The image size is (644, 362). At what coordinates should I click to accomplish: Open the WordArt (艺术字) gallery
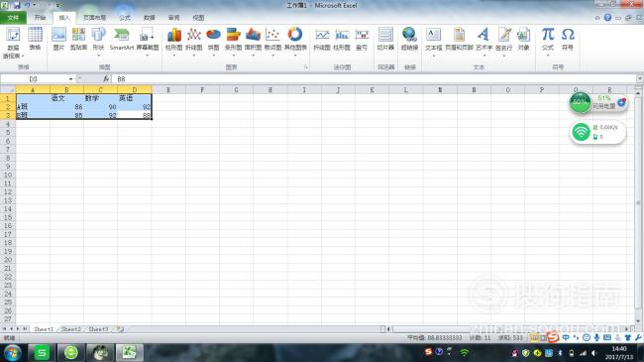(483, 41)
